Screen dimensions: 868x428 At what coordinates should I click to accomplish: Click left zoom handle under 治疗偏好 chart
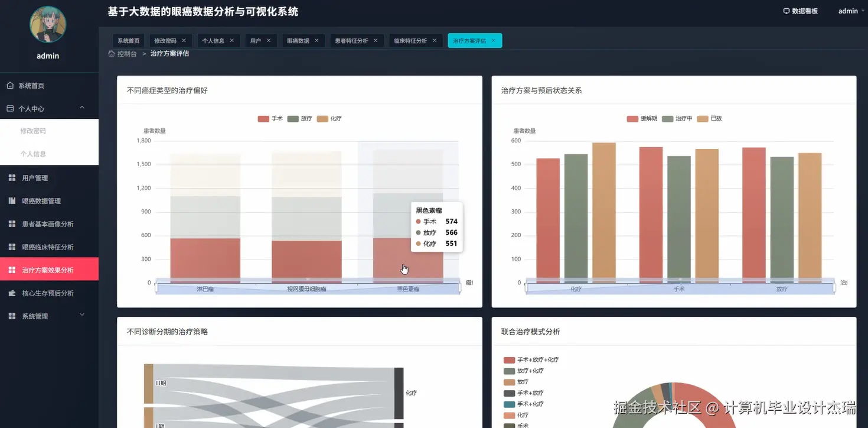[156, 288]
